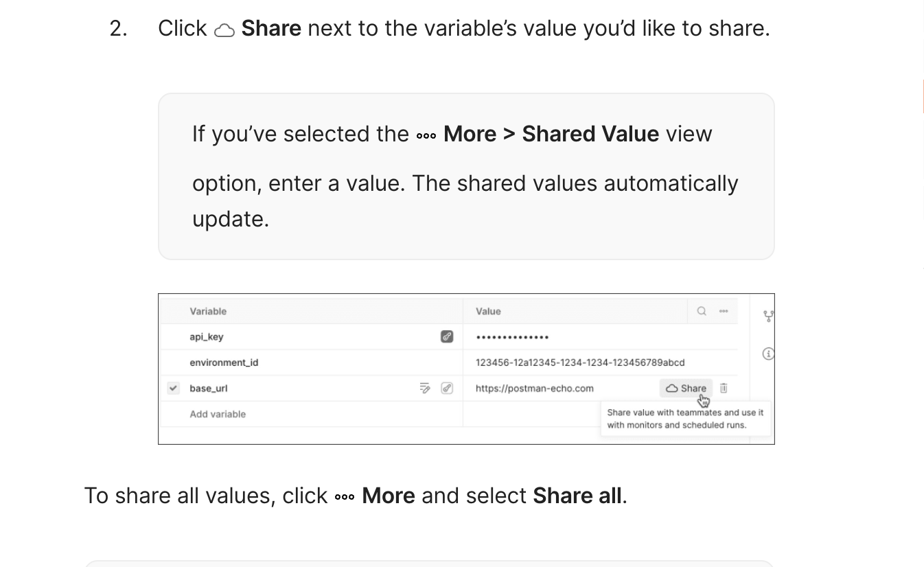Image resolution: width=924 pixels, height=567 pixels.
Task: Uncheck the base_url variable checkbox
Action: (173, 388)
